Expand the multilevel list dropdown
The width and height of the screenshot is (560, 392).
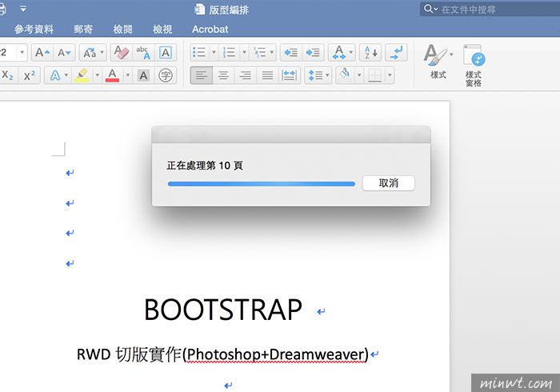(272, 53)
